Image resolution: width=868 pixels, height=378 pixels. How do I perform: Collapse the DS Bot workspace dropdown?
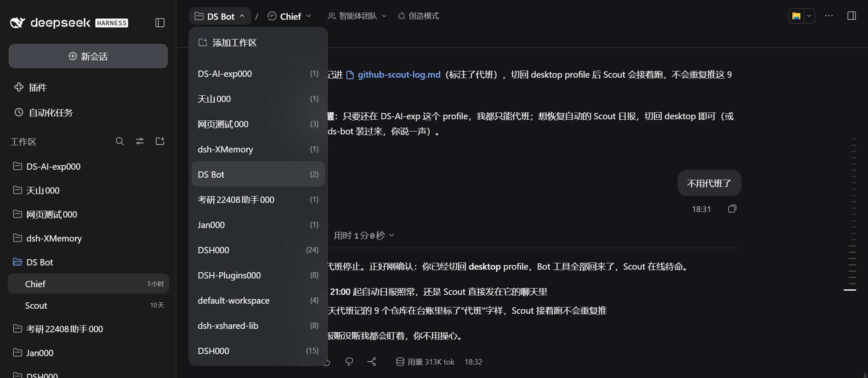pyautogui.click(x=220, y=16)
